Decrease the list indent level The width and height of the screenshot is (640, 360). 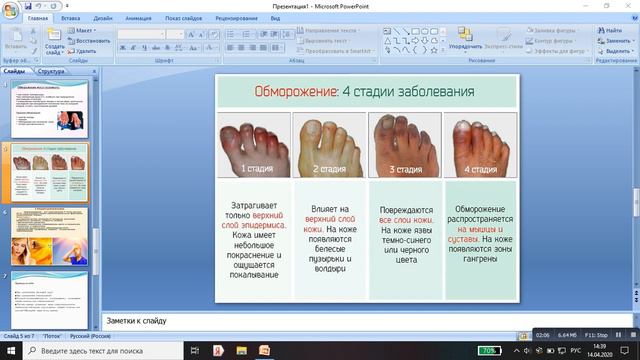tap(264, 34)
